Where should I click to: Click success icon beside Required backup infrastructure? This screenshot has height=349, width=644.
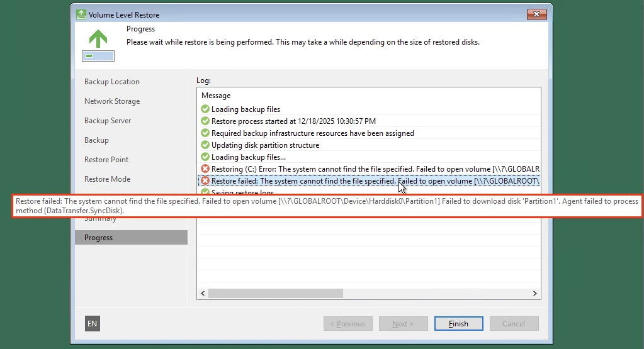click(205, 133)
